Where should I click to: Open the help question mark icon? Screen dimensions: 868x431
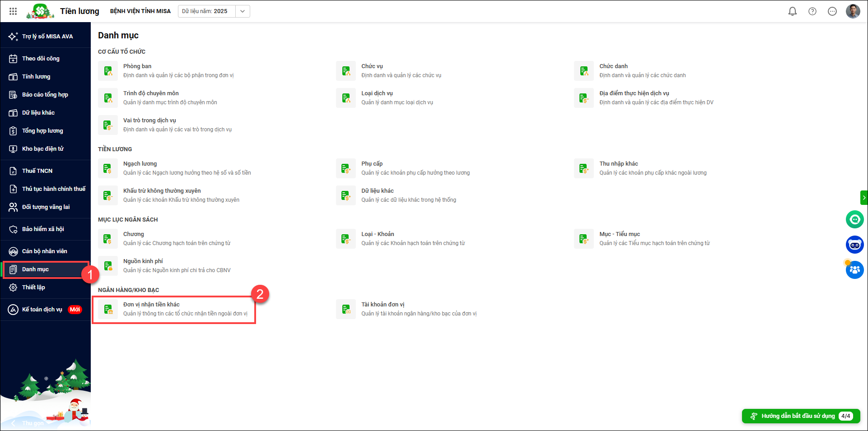812,11
